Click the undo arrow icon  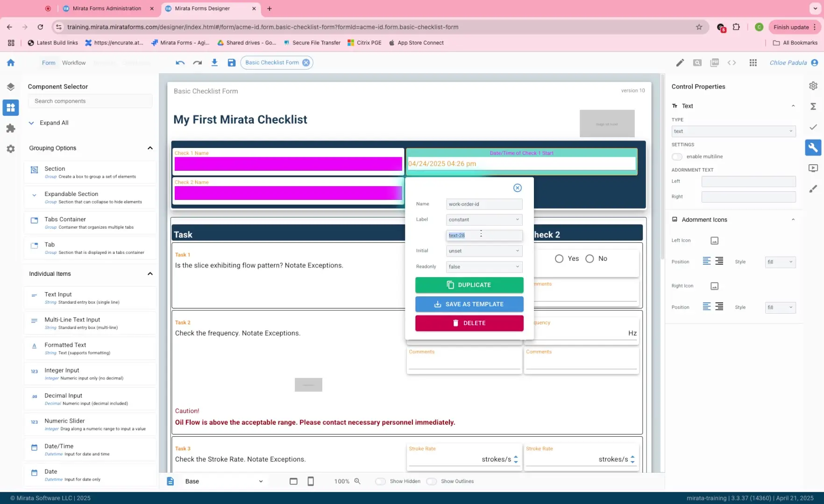click(x=180, y=62)
